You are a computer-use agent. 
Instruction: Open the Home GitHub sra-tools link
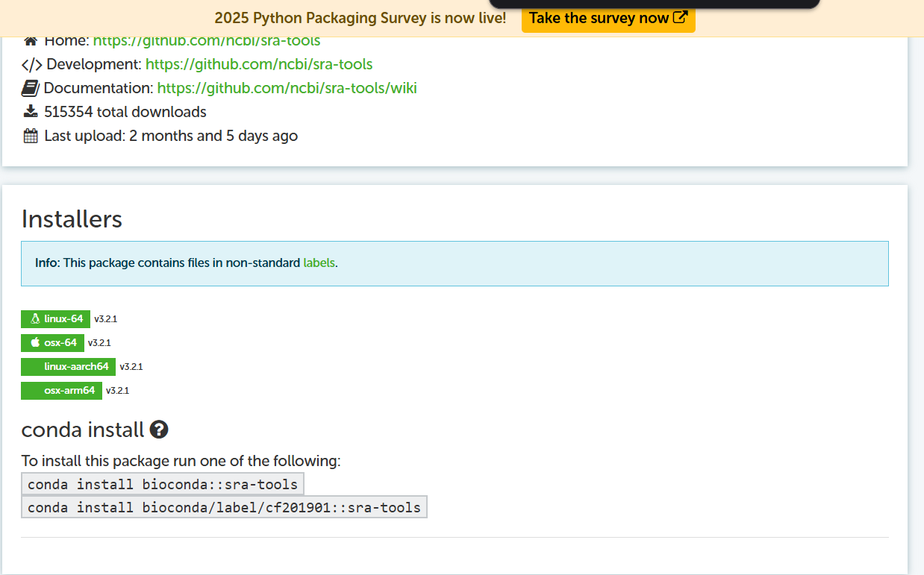pyautogui.click(x=207, y=42)
